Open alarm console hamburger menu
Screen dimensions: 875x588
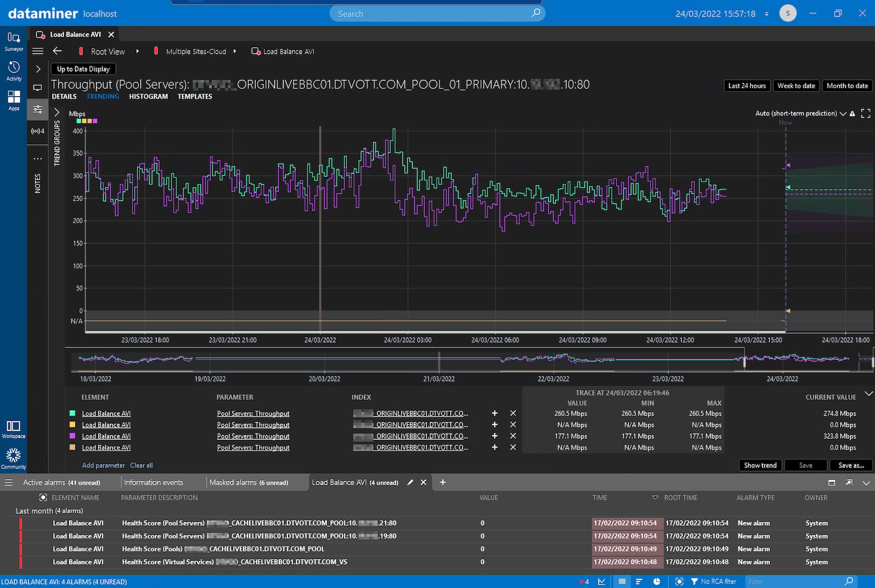click(x=9, y=483)
